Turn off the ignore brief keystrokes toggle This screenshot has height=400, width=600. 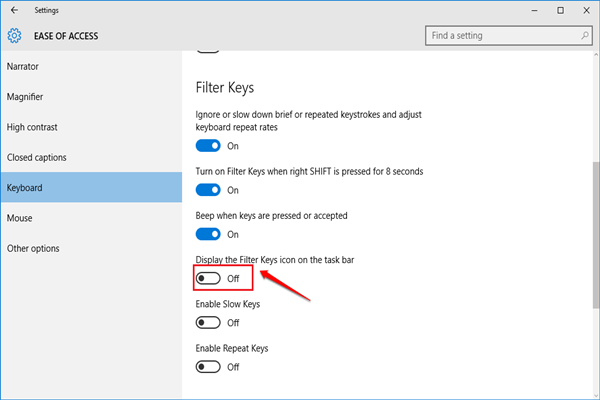coord(208,146)
